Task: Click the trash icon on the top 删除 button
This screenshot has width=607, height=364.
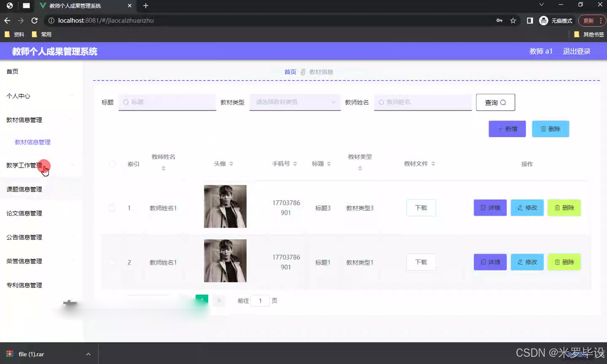Action: [544, 128]
